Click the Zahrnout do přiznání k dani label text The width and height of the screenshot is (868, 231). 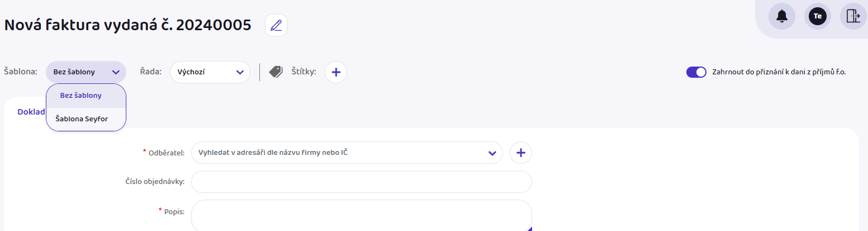click(779, 72)
